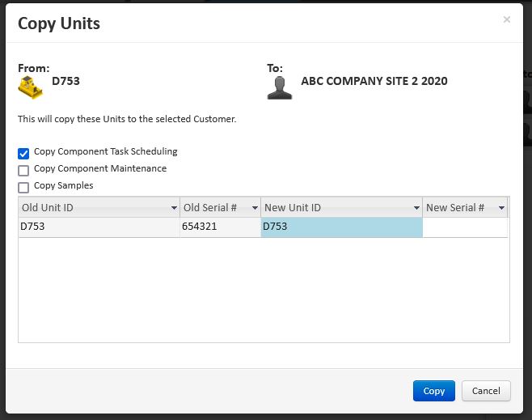Viewport: 532px width, 420px height.
Task: Click the customer silhouette icon
Action: (x=280, y=87)
